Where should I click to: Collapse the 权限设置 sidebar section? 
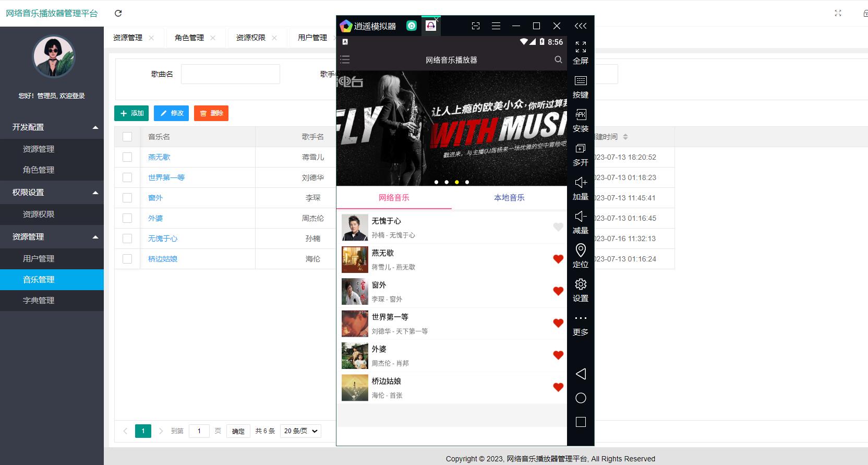52,193
